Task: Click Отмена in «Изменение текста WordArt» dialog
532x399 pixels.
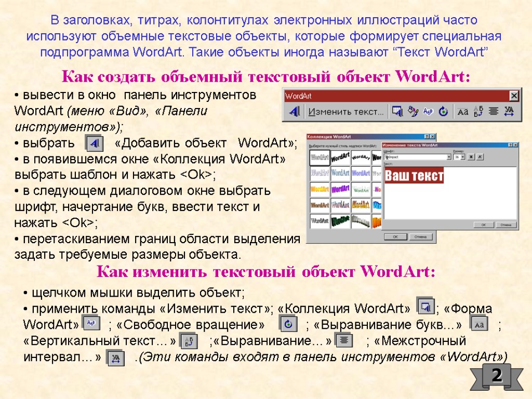Action: click(506, 225)
